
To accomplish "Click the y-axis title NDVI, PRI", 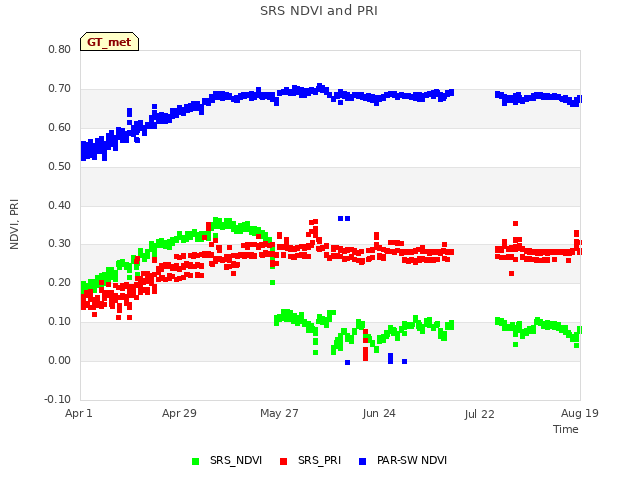I will [14, 224].
